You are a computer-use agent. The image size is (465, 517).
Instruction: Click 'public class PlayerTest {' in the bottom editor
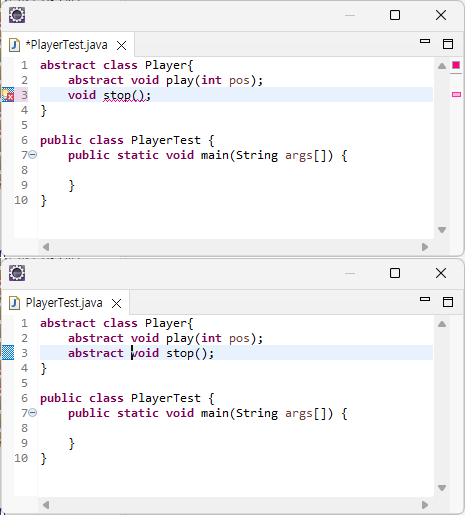[x=127, y=398]
